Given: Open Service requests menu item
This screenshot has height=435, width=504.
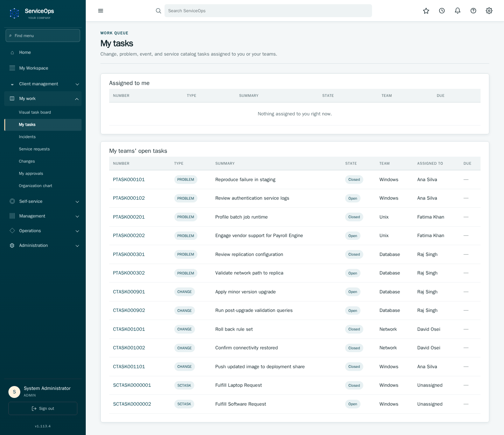Looking at the screenshot, I should click(43, 149).
